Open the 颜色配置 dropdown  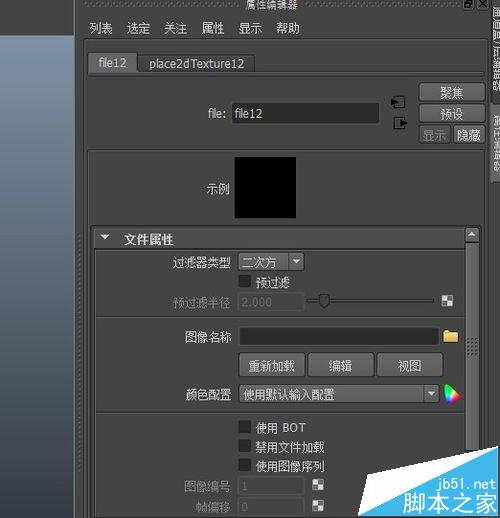tap(338, 394)
